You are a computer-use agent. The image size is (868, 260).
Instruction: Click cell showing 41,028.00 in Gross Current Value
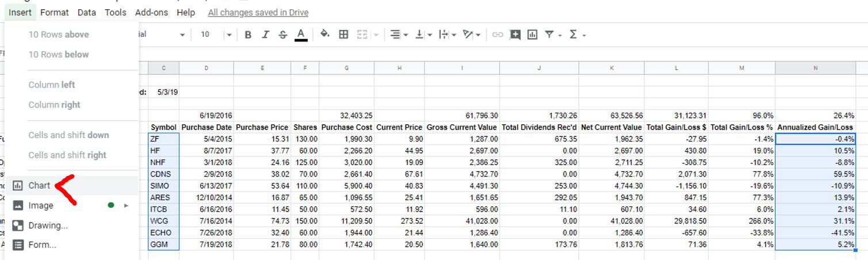point(462,221)
